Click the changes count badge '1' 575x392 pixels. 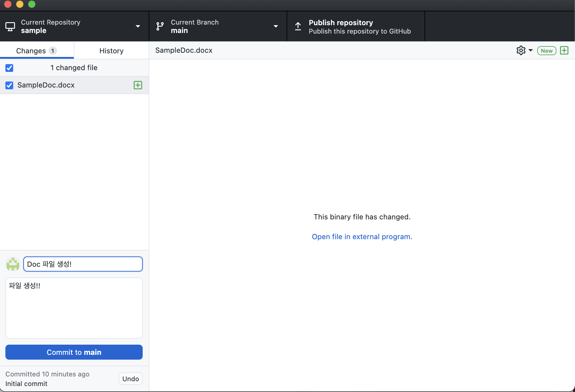click(53, 51)
